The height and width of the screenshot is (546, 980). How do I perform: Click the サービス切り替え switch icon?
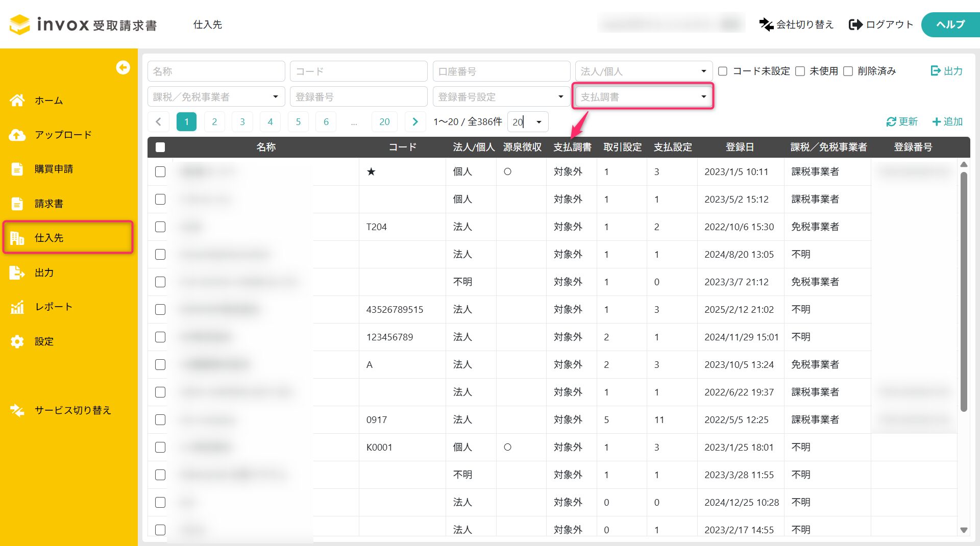[x=17, y=410]
